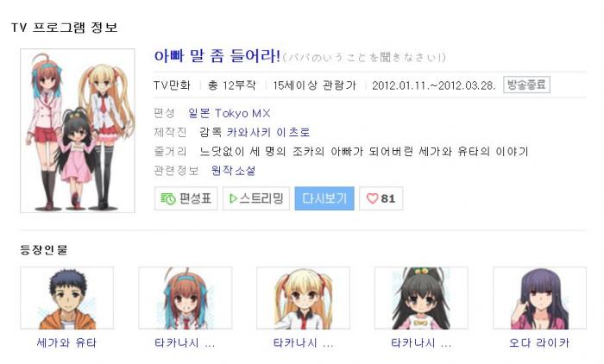
Task: Open the title link 아빠 말 좀 들어라!
Action: tap(217, 56)
